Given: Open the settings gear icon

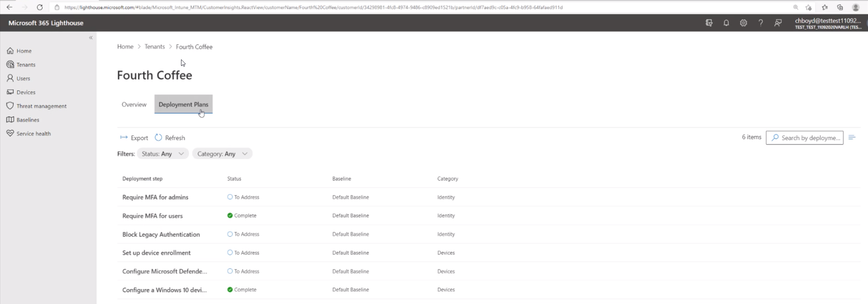Looking at the screenshot, I should click(743, 23).
